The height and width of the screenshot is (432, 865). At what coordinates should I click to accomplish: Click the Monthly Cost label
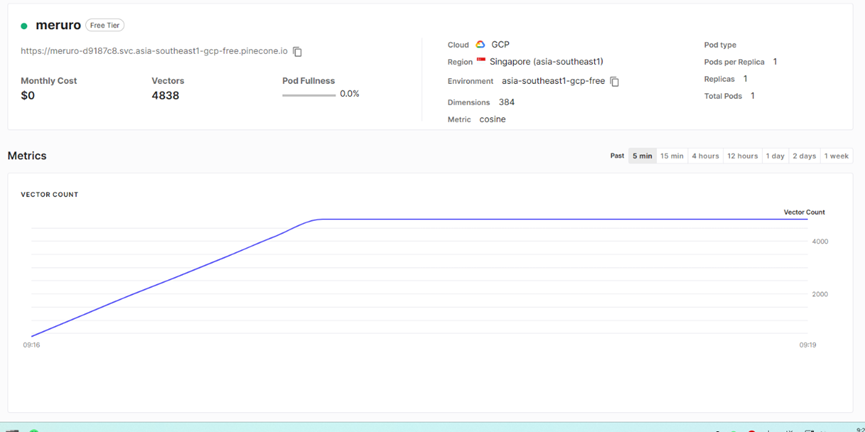coord(49,81)
